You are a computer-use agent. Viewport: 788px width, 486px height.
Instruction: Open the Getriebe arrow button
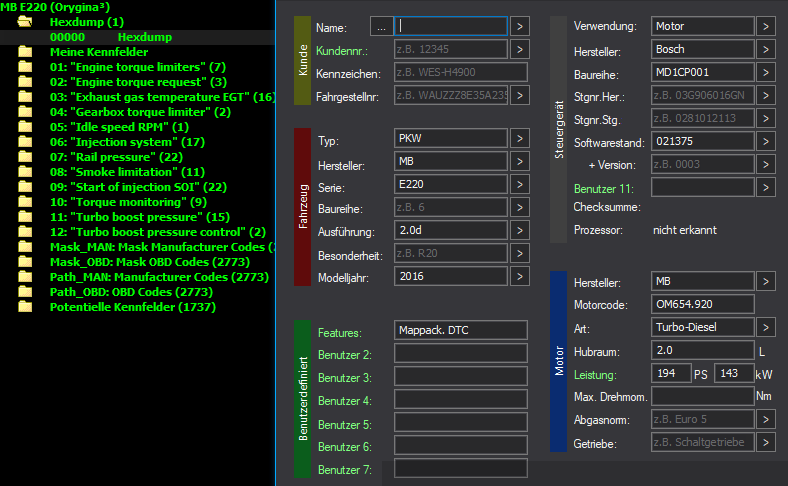click(765, 442)
